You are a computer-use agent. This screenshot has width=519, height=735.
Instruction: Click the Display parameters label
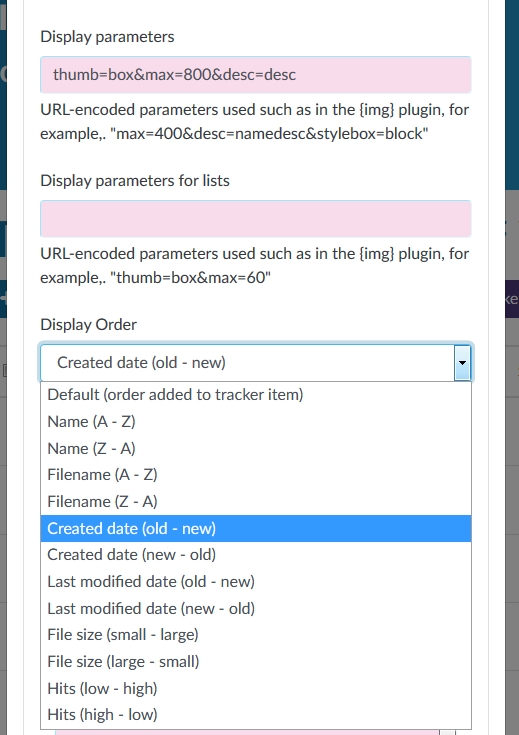tap(107, 37)
